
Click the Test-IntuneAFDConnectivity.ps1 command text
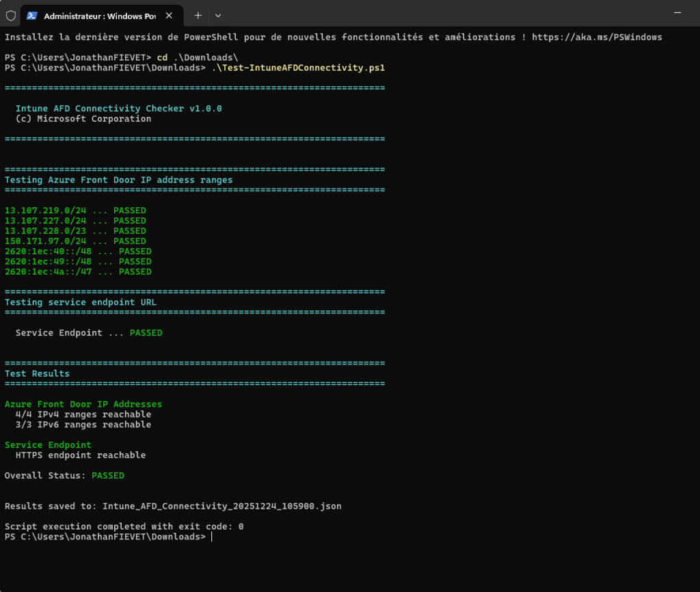coord(298,68)
